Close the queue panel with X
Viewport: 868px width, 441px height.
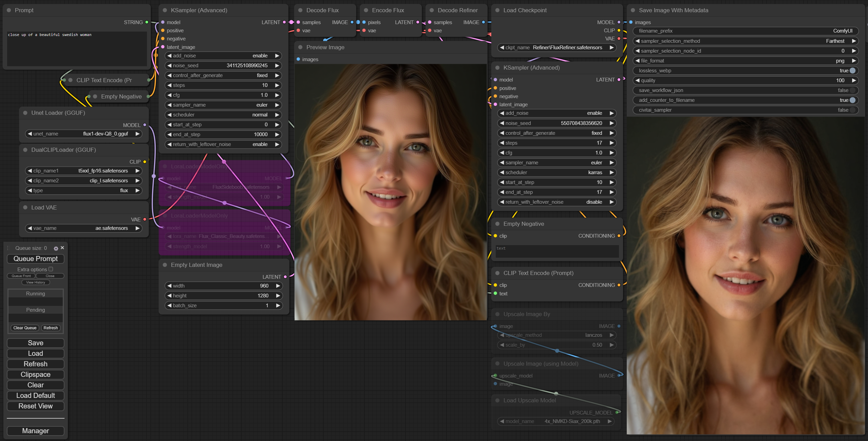tap(62, 248)
